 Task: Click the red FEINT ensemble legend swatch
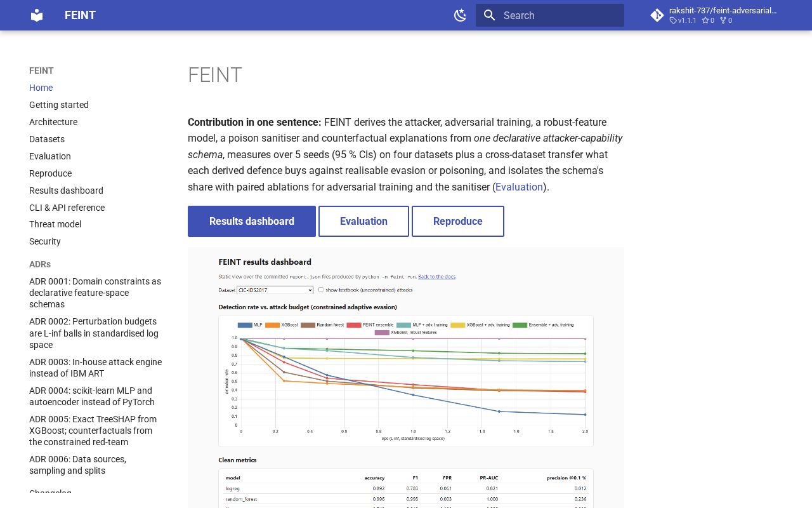pyautogui.click(x=354, y=325)
